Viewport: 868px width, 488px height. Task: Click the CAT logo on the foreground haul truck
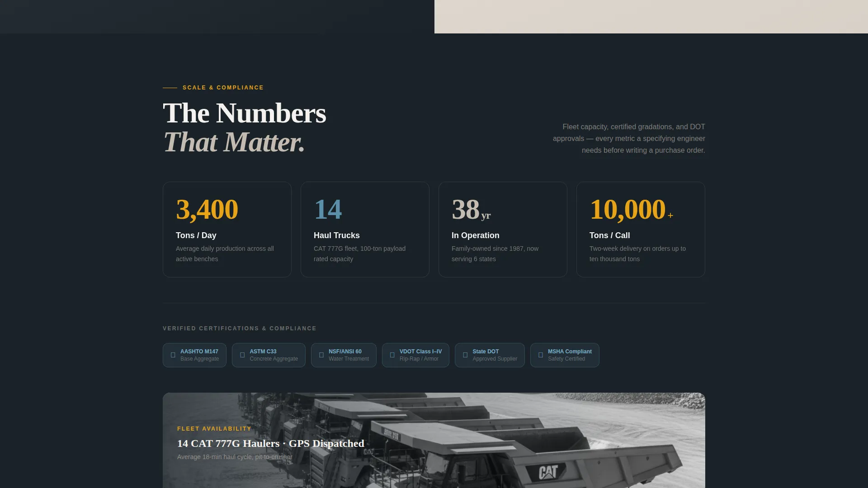click(548, 472)
